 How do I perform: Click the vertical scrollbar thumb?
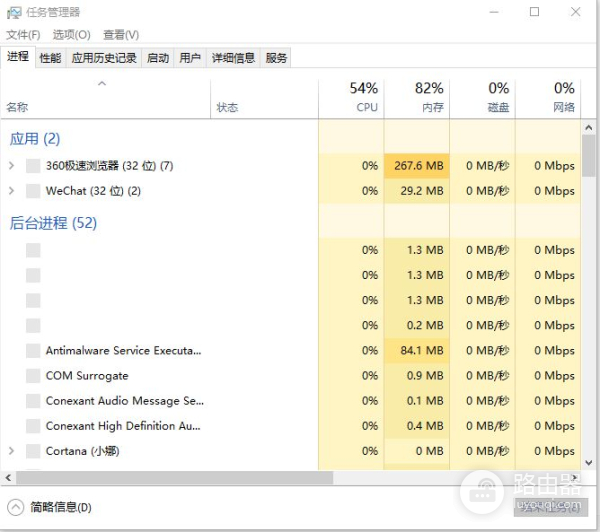(589, 155)
